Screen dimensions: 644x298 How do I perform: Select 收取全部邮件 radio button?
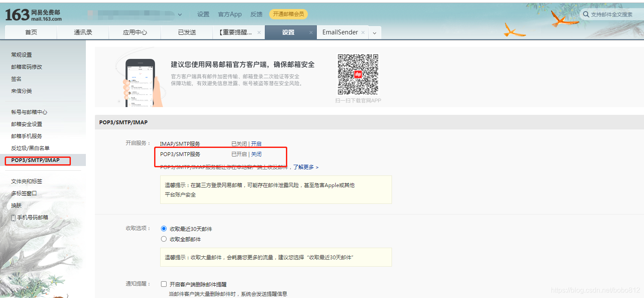pos(164,239)
